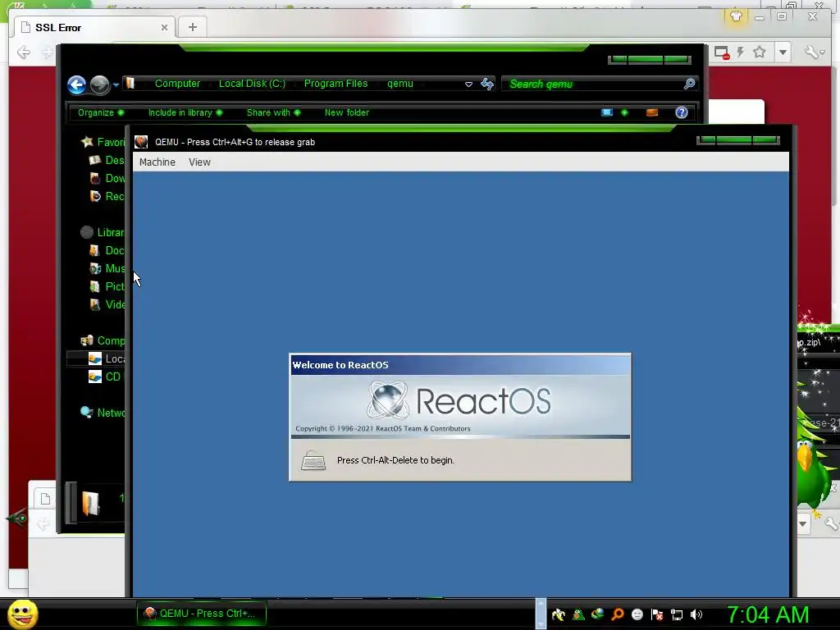
Task: Click the change view icon in Explorer
Action: coord(607,112)
